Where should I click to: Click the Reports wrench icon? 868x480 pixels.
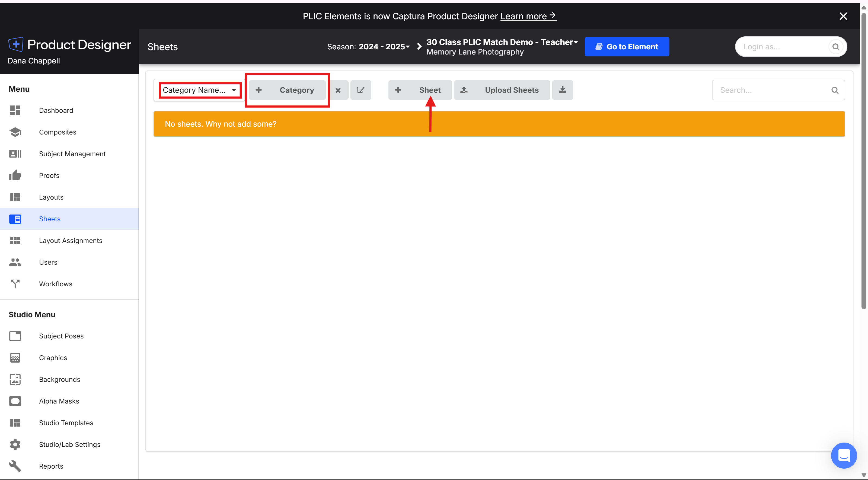coord(15,466)
